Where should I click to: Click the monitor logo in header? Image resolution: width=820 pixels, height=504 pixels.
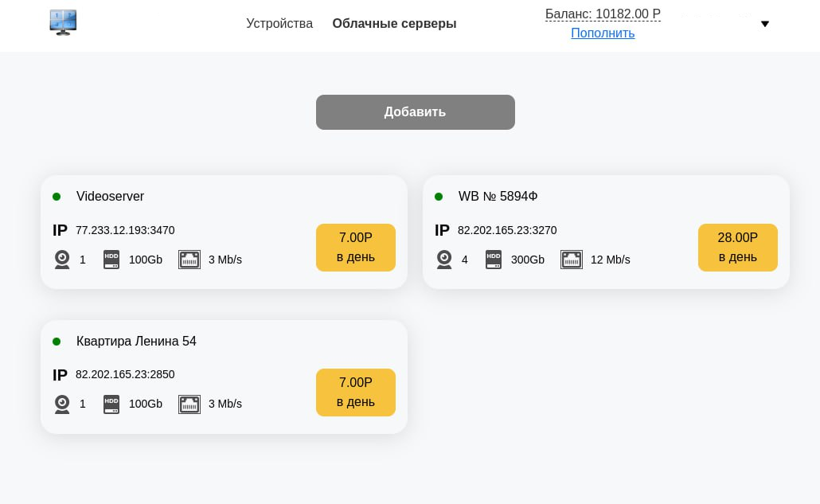(63, 22)
